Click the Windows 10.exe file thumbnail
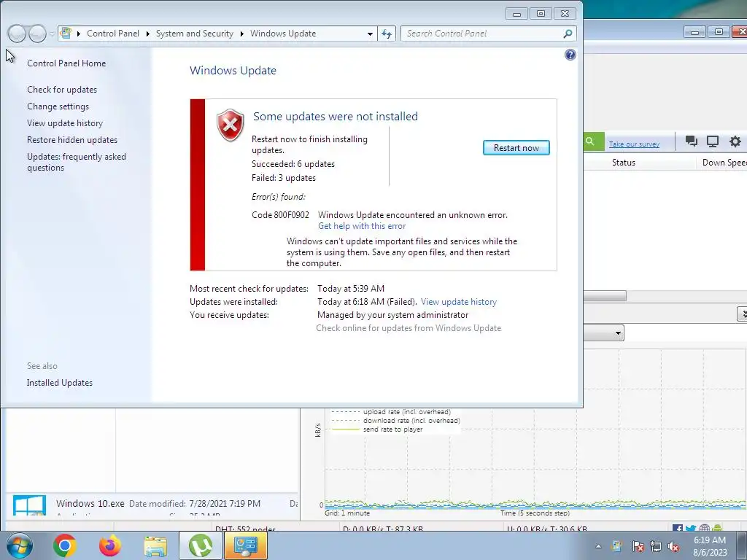Viewport: 747px width, 560px height. pyautogui.click(x=29, y=505)
